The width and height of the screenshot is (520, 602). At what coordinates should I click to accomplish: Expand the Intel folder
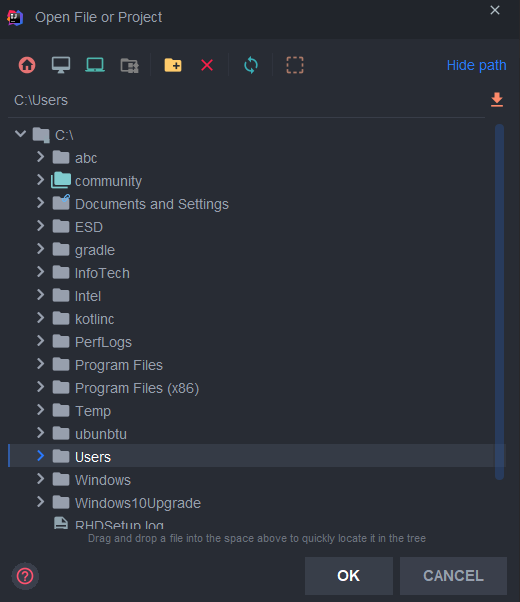(x=40, y=295)
